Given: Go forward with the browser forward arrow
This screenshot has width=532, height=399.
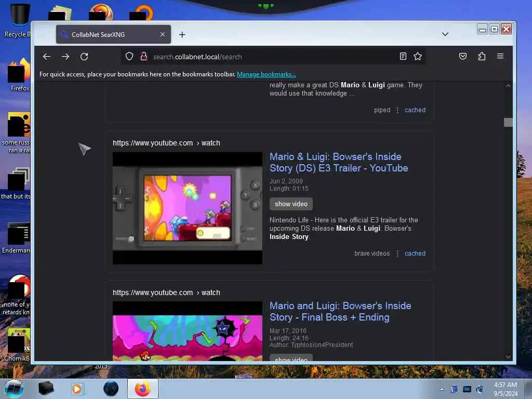Looking at the screenshot, I should click(65, 57).
